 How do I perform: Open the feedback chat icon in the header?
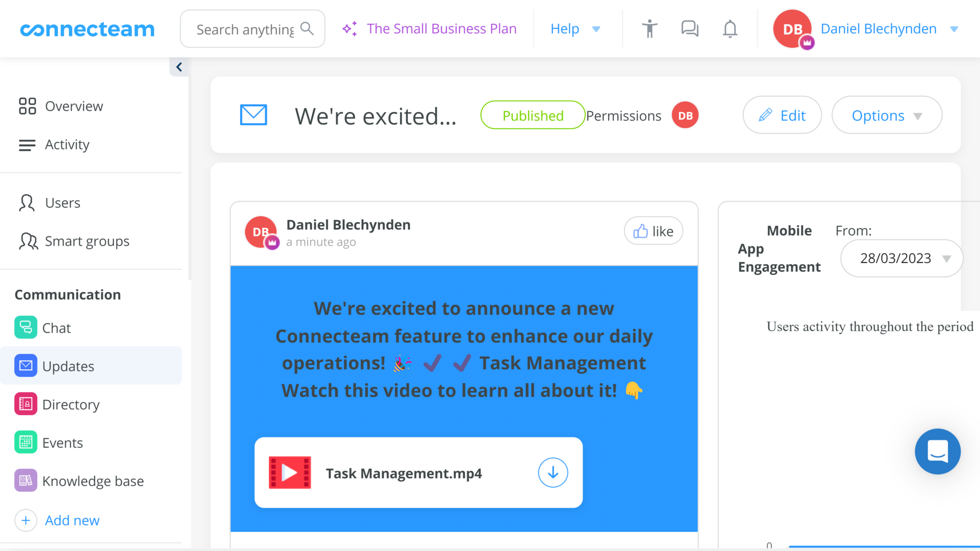(x=690, y=29)
